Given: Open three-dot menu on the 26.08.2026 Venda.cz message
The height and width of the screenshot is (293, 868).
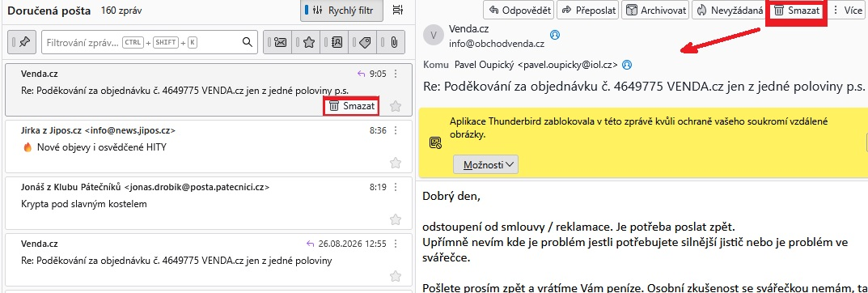Looking at the screenshot, I should (396, 244).
